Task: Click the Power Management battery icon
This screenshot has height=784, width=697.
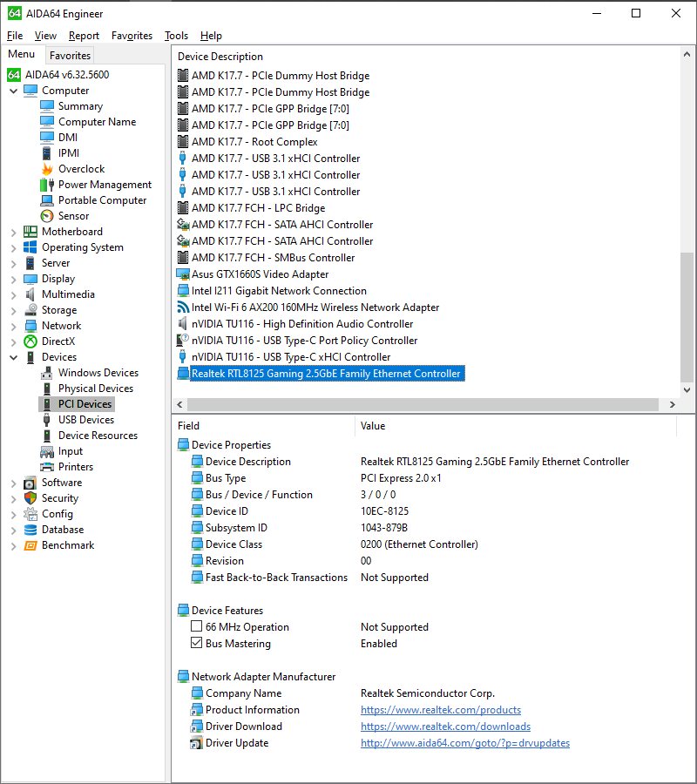Action: point(47,185)
